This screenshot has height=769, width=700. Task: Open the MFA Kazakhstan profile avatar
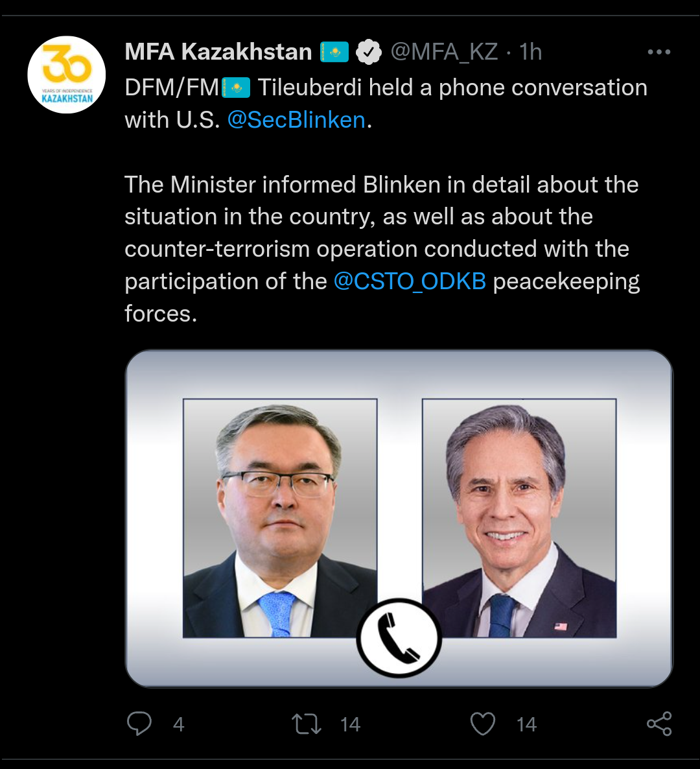coord(67,75)
